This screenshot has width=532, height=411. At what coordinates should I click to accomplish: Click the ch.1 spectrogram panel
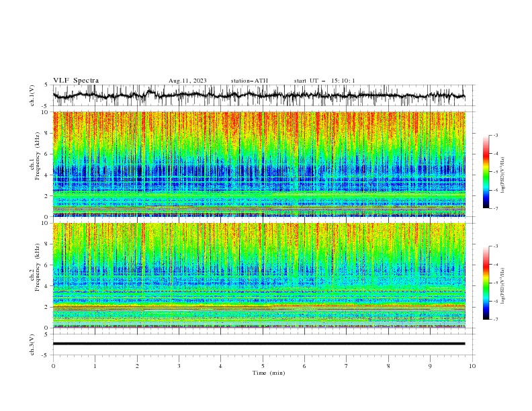pos(259,164)
